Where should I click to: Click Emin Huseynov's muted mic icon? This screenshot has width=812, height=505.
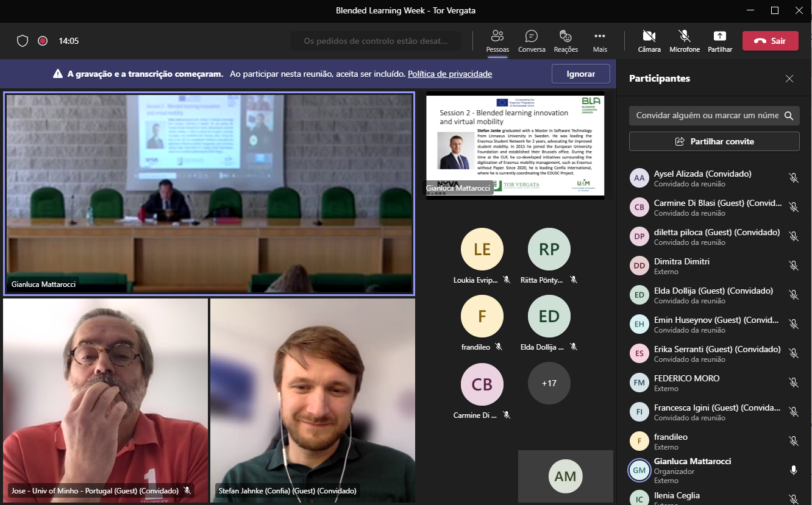pyautogui.click(x=793, y=324)
